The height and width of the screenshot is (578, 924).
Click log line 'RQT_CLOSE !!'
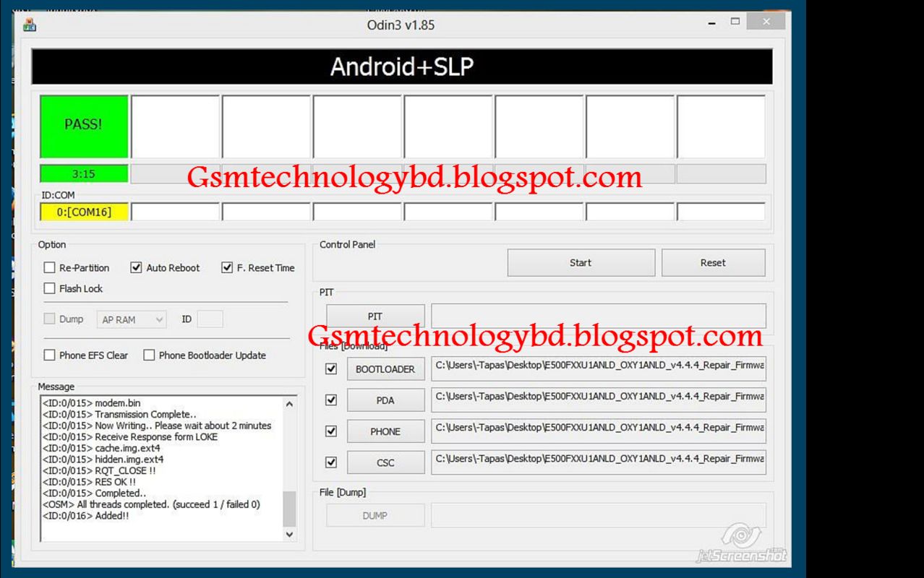tap(99, 470)
